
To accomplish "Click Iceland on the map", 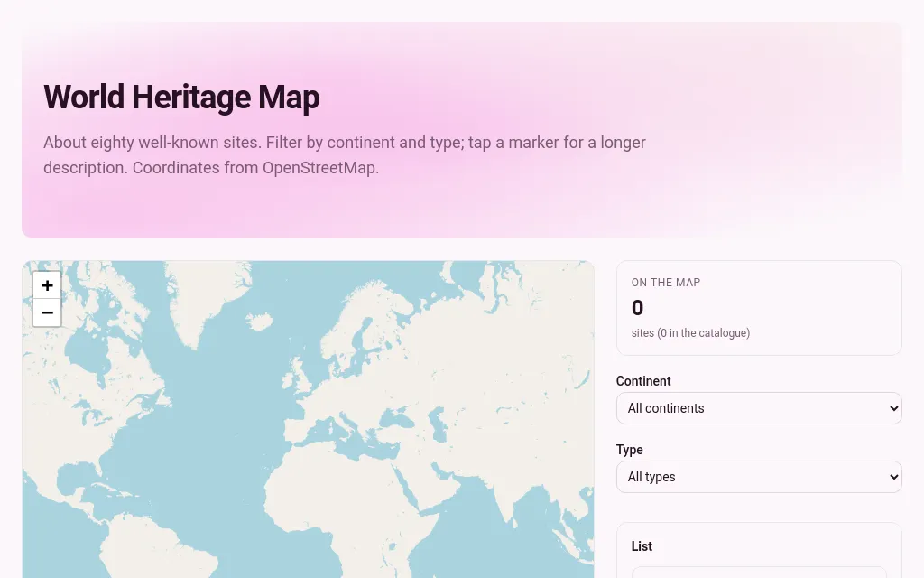I will point(259,322).
